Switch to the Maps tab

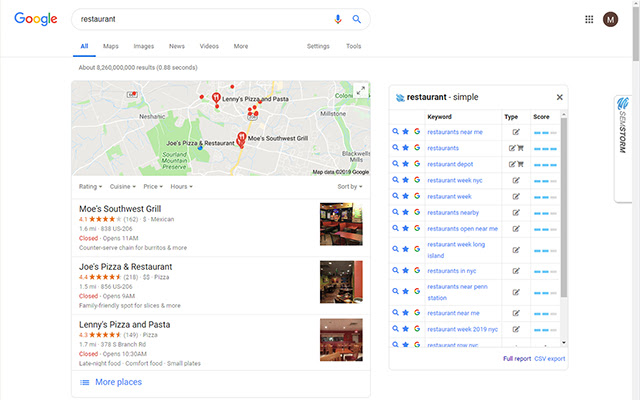click(111, 46)
